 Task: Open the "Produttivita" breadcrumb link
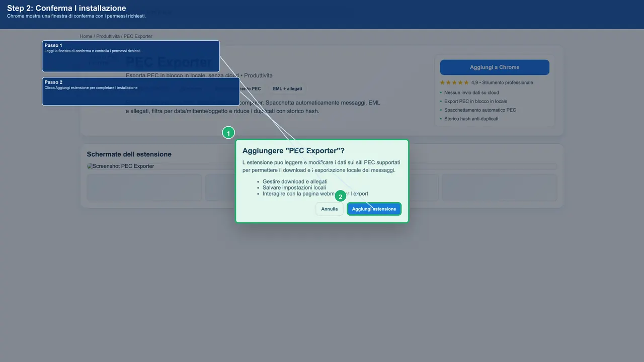tap(108, 36)
